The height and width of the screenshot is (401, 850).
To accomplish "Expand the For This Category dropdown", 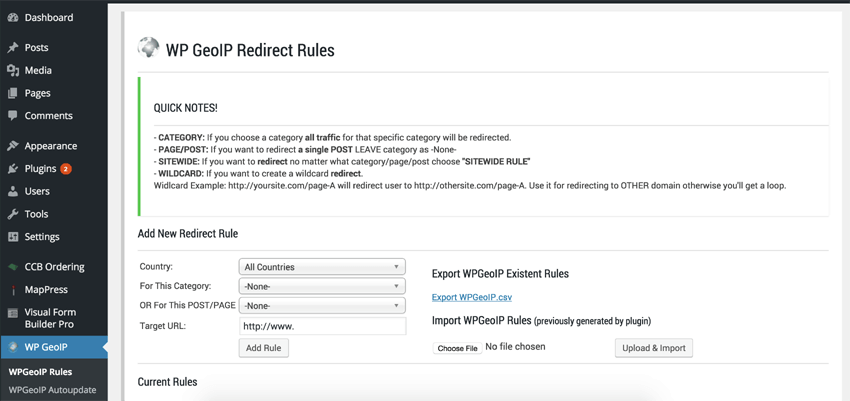I will click(322, 286).
